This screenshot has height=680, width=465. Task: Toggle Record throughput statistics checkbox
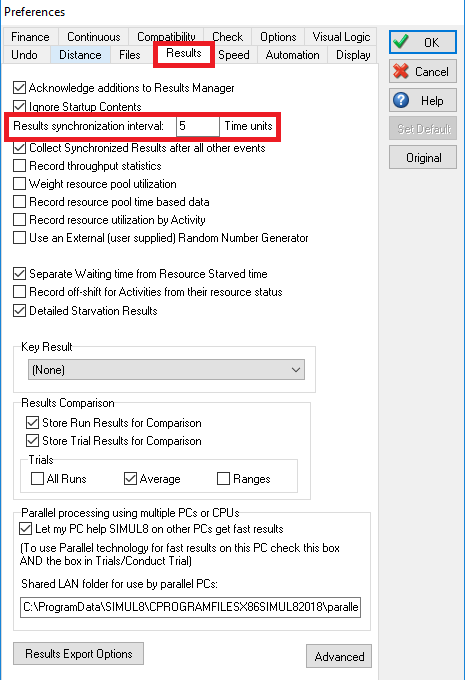click(19, 166)
